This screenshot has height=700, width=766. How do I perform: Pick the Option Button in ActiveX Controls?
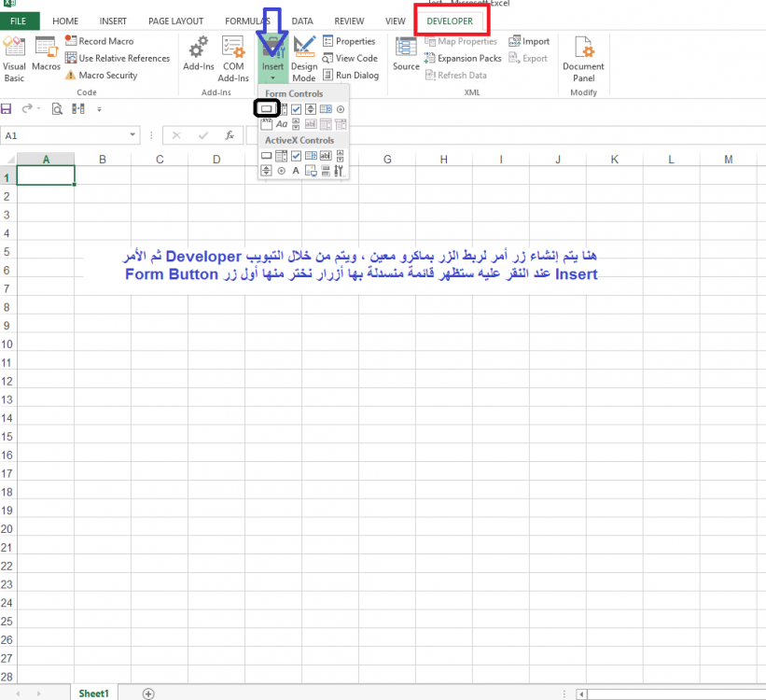[282, 171]
